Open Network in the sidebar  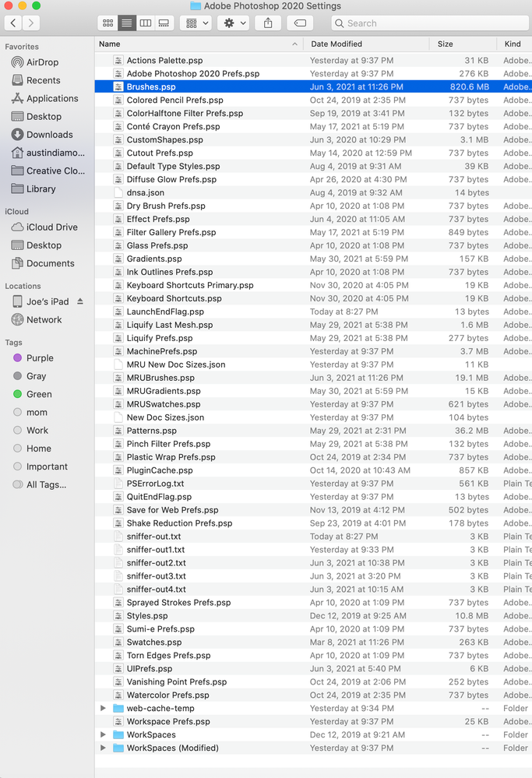pos(44,320)
